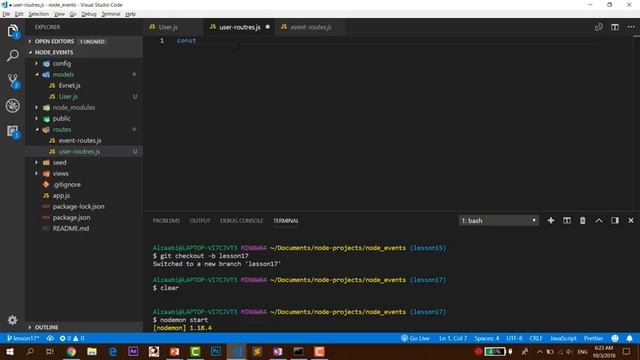
Task: Open the Debug view in activity bar
Action: click(13, 106)
